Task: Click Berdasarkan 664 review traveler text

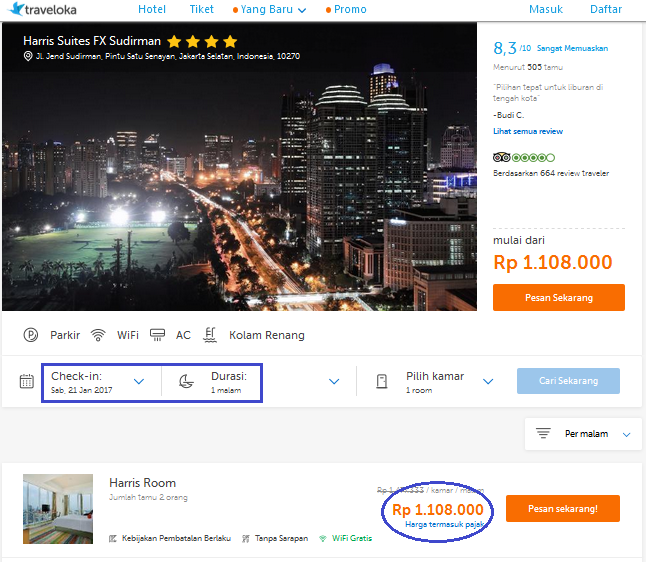Action: (x=551, y=173)
